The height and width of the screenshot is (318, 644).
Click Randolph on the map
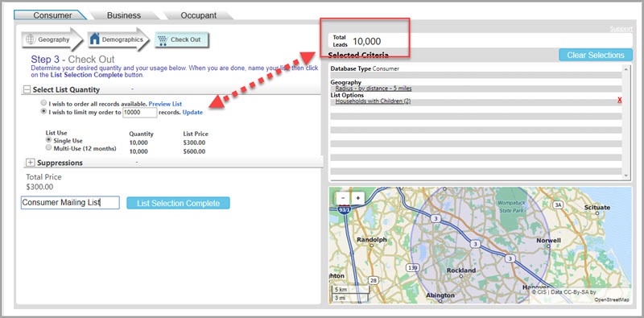(x=372, y=240)
